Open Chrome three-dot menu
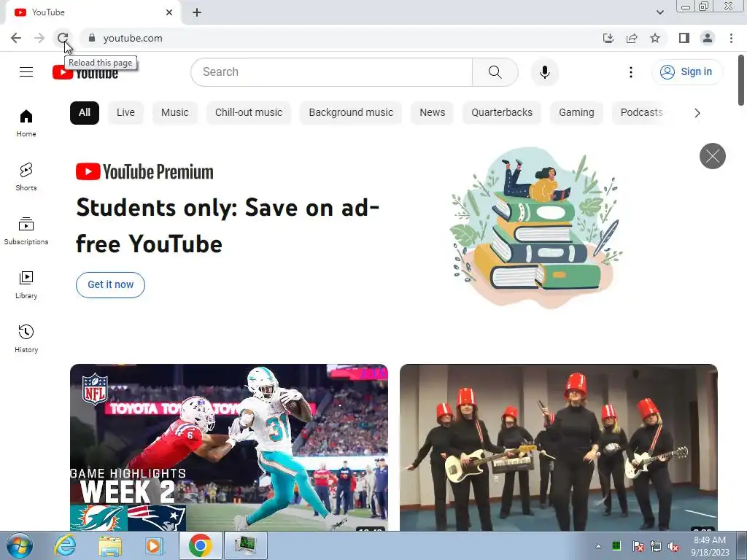The image size is (747, 560). [x=731, y=38]
